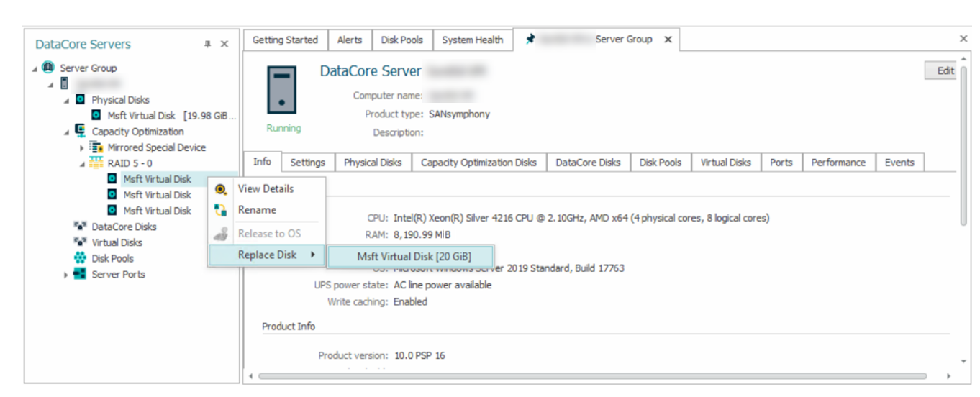Click the RAID 5 - 0 icon
Image resolution: width=980 pixels, height=397 pixels.
click(x=96, y=163)
